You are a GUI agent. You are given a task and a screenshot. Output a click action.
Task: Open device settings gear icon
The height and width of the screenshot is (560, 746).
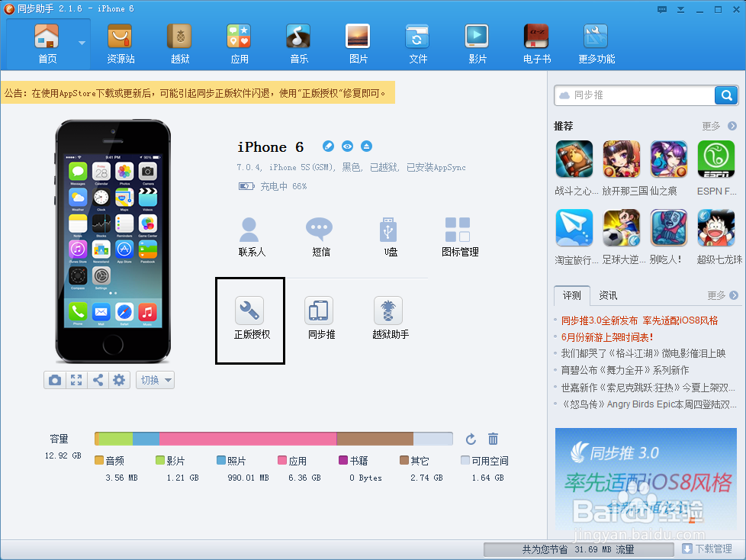coord(119,380)
